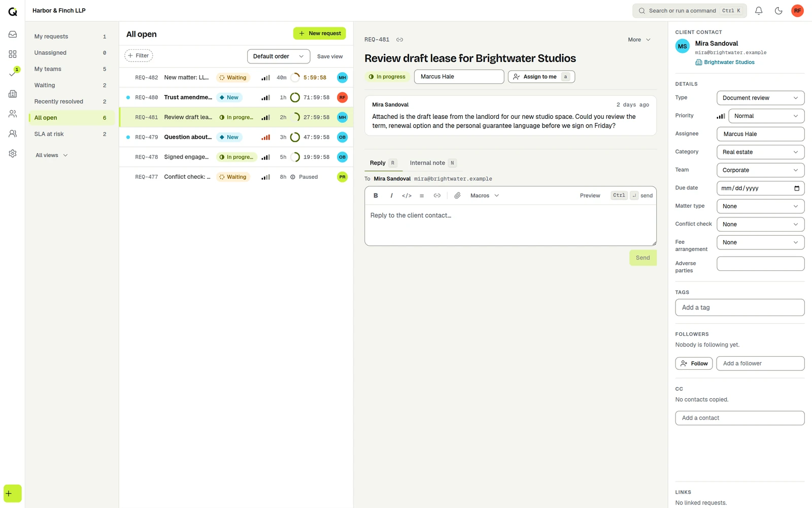Insert list in reply editor
The image size is (812, 508).
point(422,196)
